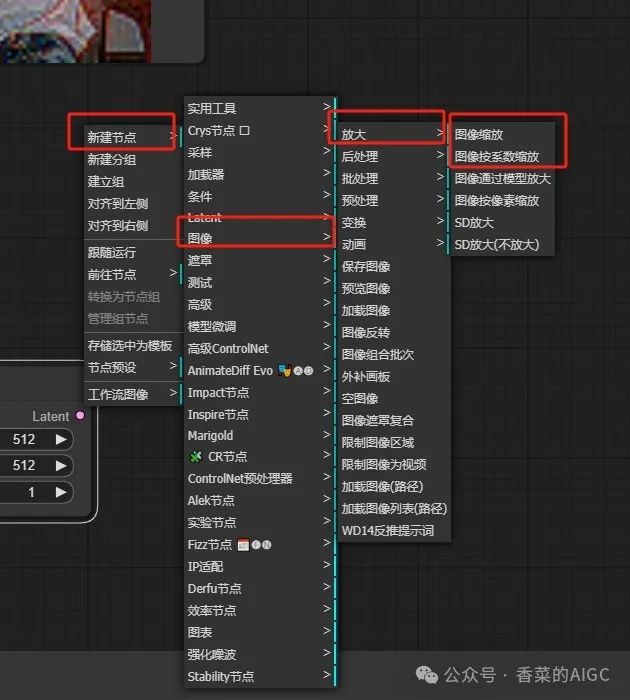Add the 图像反转 node
The width and height of the screenshot is (630, 700).
point(393,332)
